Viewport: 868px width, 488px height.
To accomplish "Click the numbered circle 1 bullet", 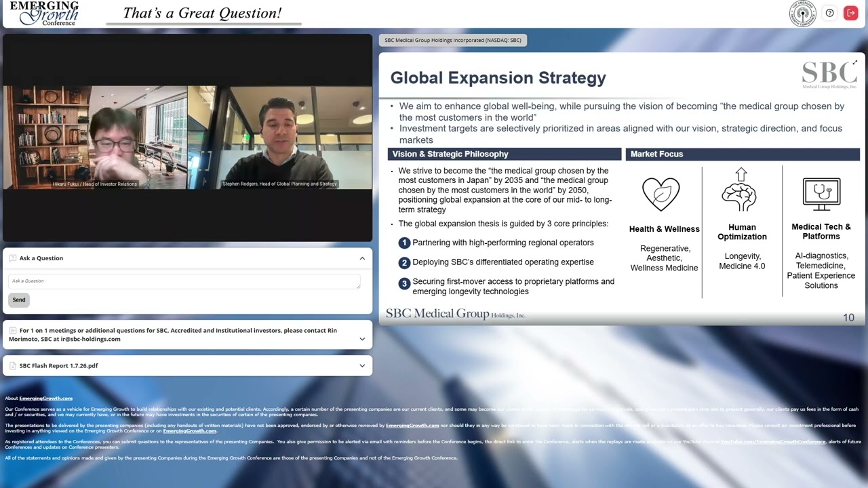I will coord(405,243).
